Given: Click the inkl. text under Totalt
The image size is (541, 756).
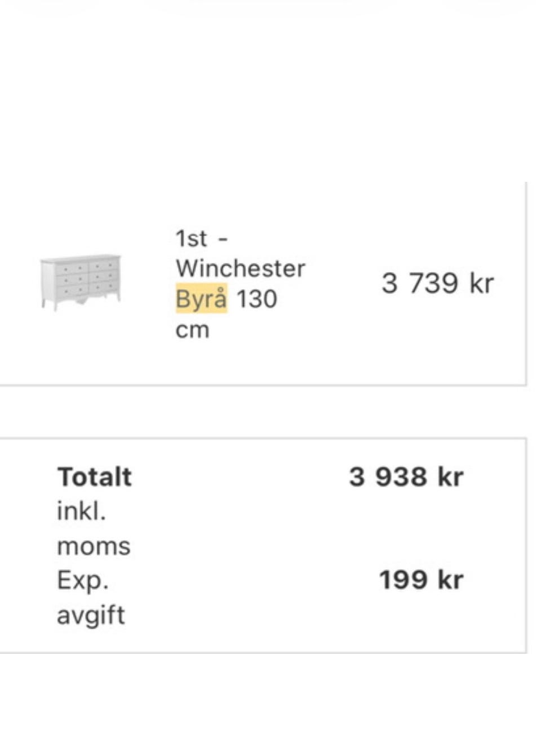Looking at the screenshot, I should [x=82, y=511].
